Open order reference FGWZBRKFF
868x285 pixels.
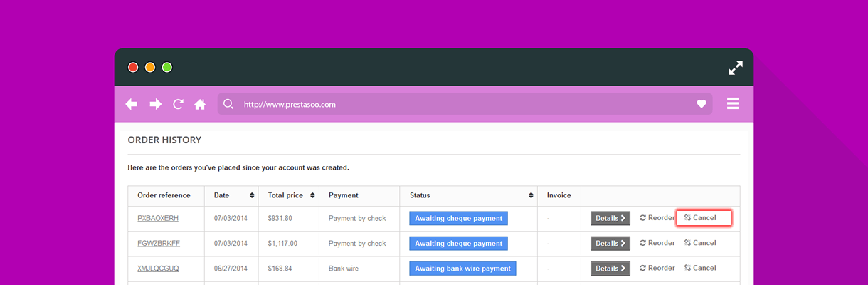click(x=159, y=243)
